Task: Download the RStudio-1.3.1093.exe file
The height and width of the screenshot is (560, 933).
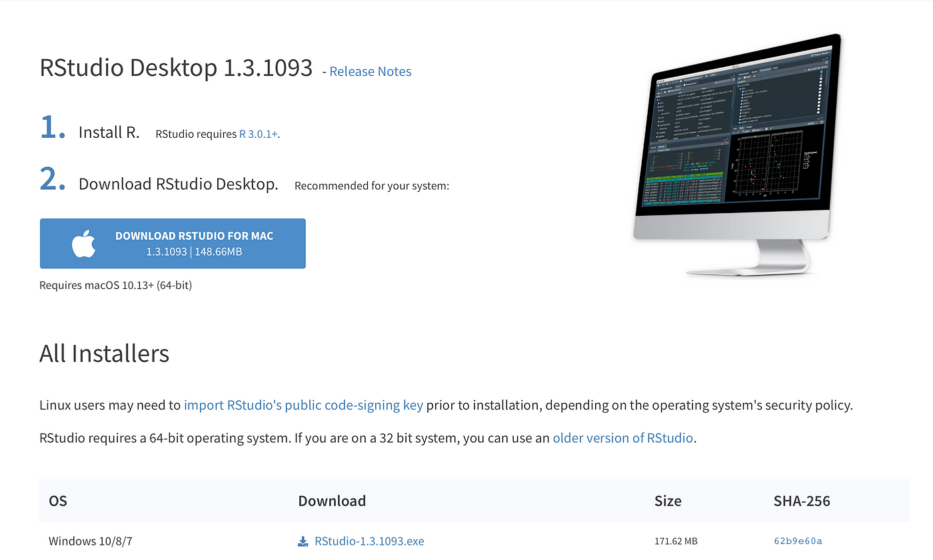Action: click(x=369, y=541)
